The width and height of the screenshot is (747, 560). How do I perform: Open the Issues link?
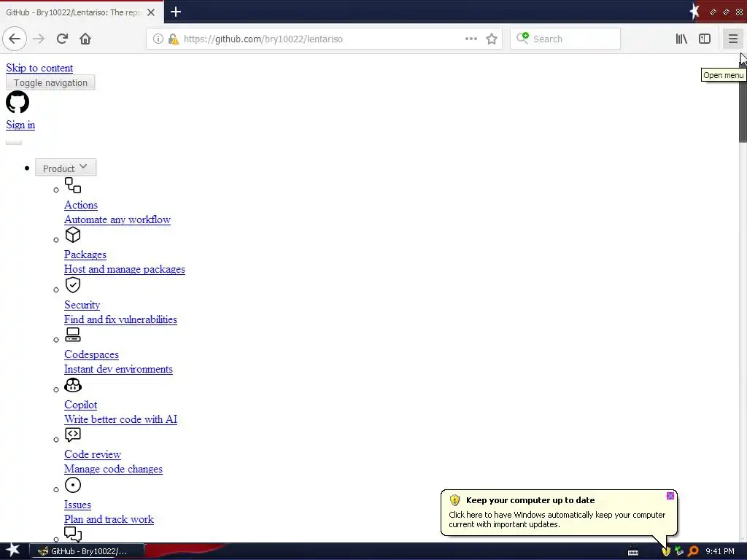[x=77, y=505]
